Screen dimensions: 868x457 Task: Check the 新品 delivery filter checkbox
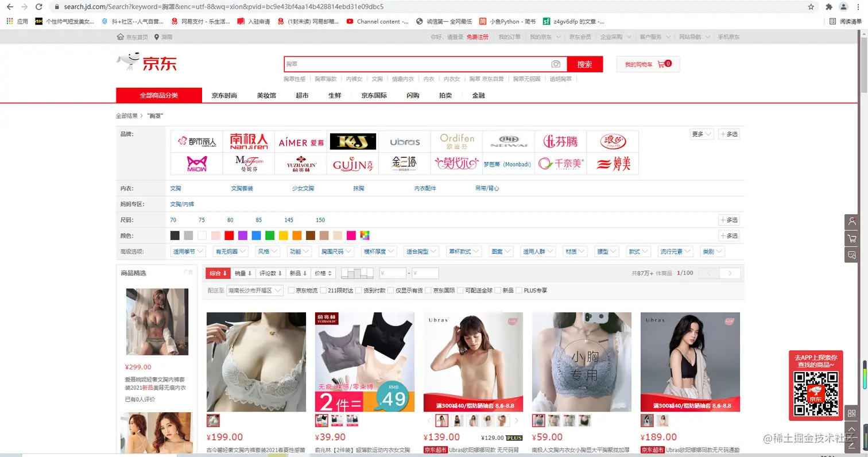coord(498,291)
